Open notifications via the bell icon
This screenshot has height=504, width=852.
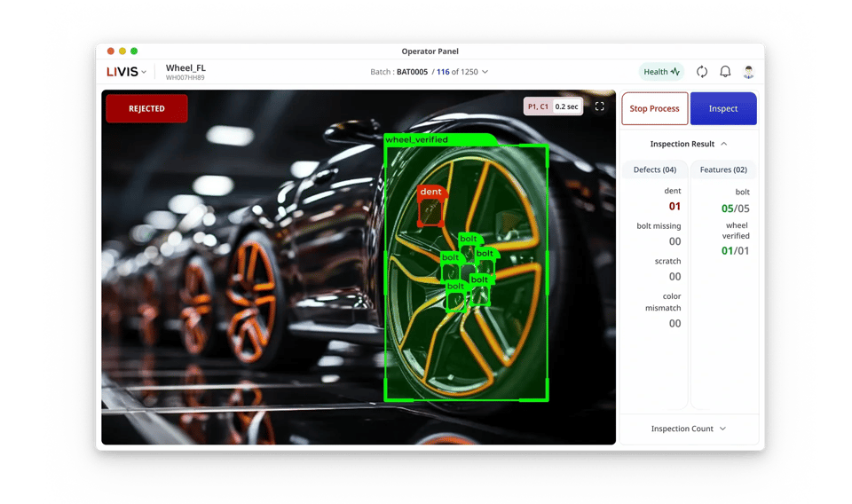[725, 72]
